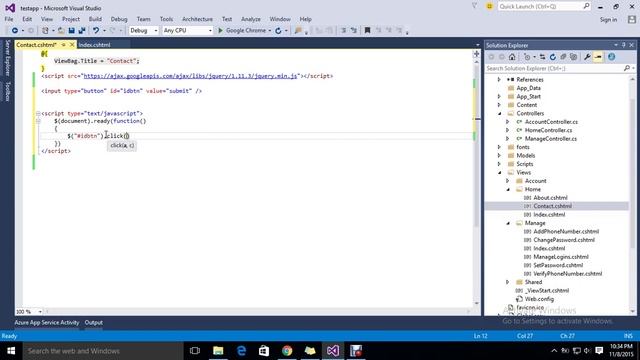Click the Quick Launch magnifier icon
The image size is (640, 360).
586,6
